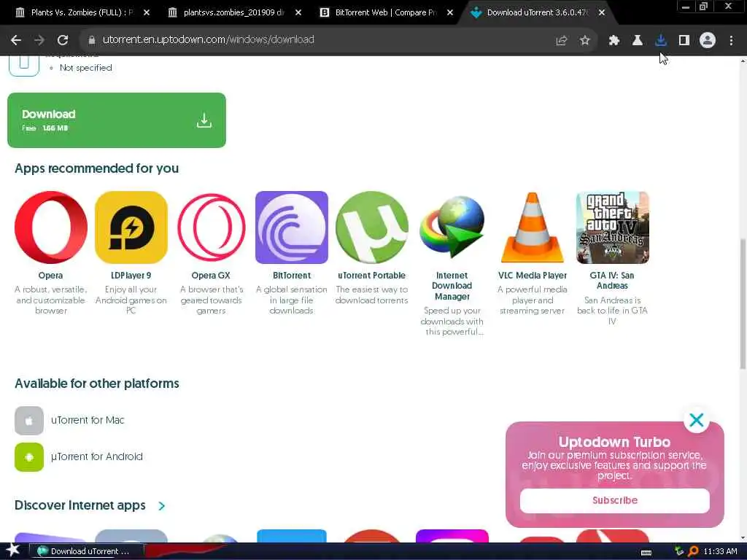Open the profile avatar icon
Screen dimensions: 747x560
(x=708, y=41)
